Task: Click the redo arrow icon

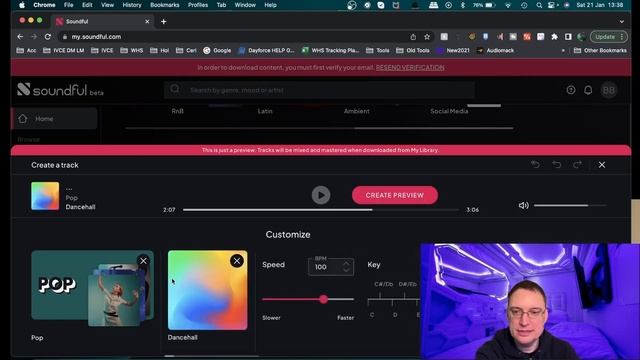Action: pyautogui.click(x=577, y=164)
